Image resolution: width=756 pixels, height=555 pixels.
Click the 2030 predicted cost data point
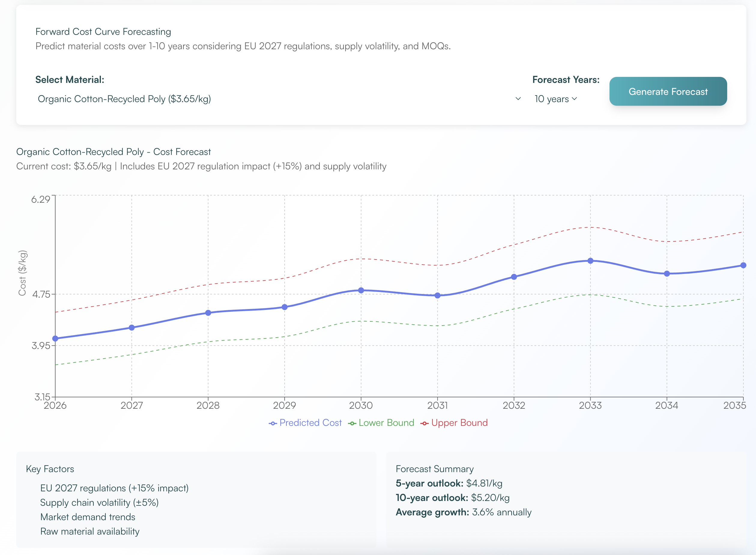[x=361, y=290]
